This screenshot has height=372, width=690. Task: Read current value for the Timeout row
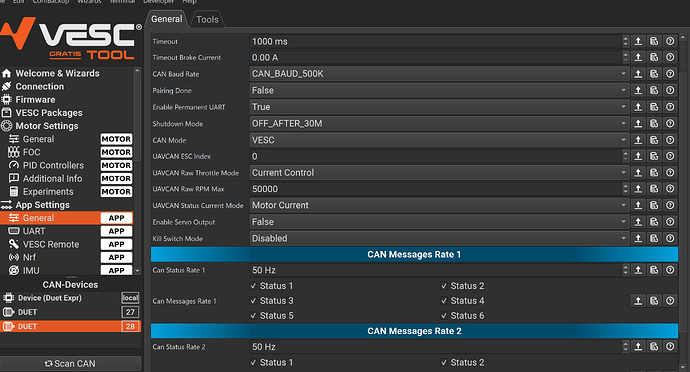(x=638, y=41)
